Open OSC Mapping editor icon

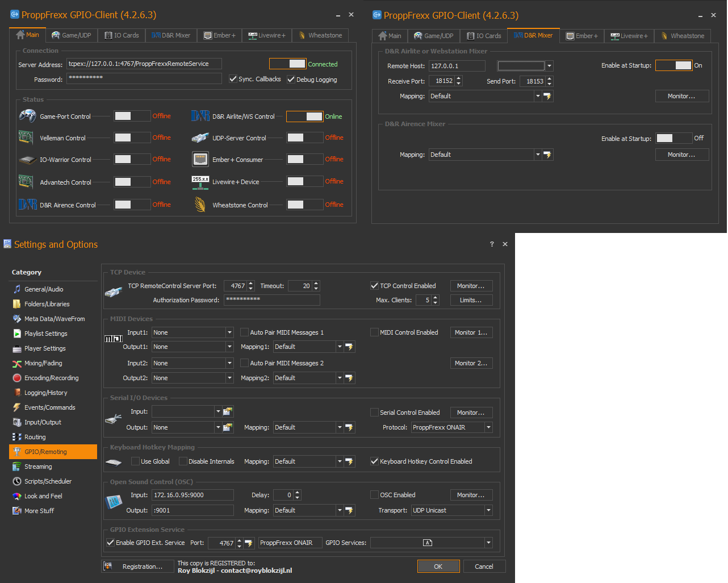(349, 510)
